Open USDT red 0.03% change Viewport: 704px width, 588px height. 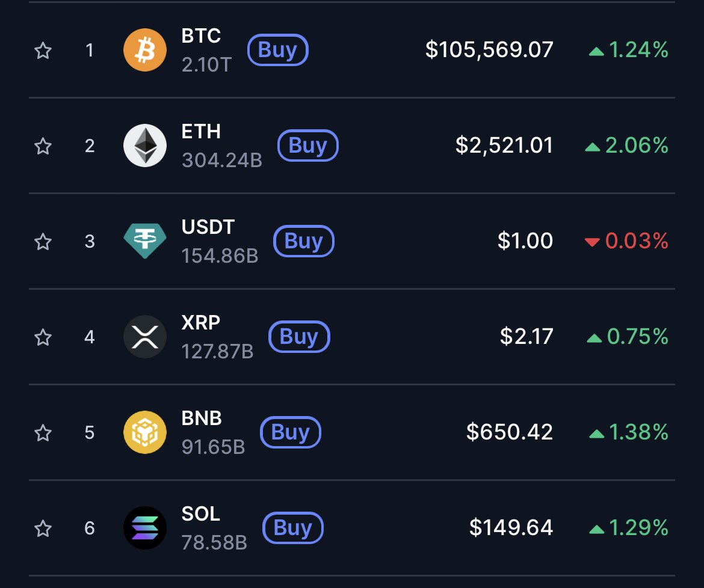627,241
